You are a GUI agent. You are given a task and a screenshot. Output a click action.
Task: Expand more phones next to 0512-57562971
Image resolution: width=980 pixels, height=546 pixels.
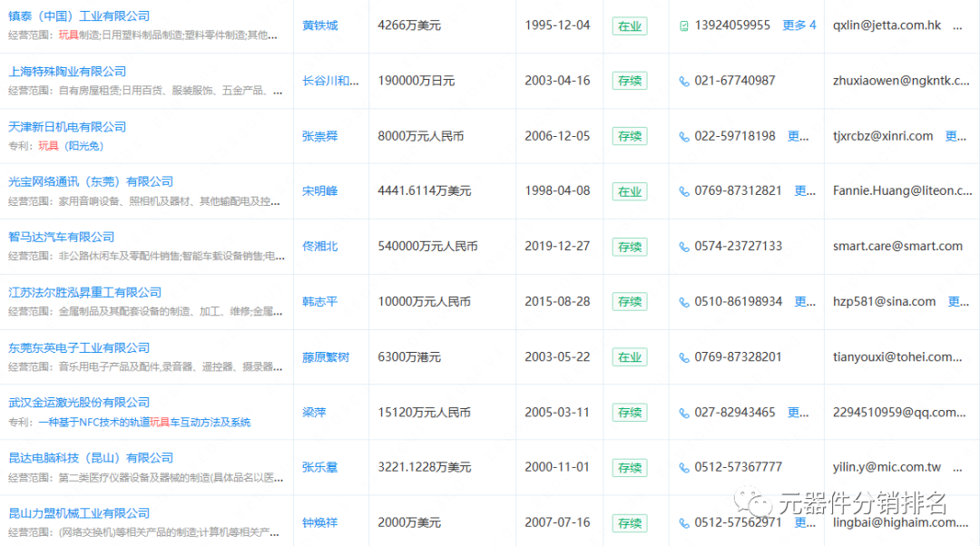tap(805, 523)
